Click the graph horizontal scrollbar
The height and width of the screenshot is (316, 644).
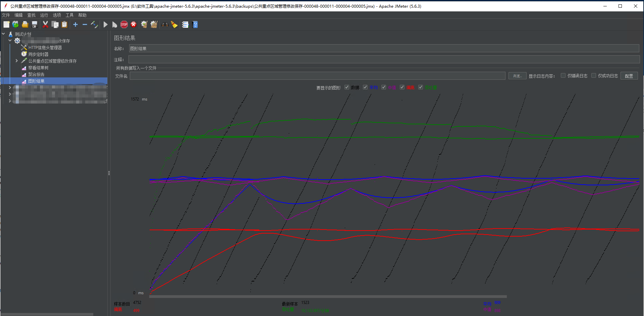(x=328, y=297)
